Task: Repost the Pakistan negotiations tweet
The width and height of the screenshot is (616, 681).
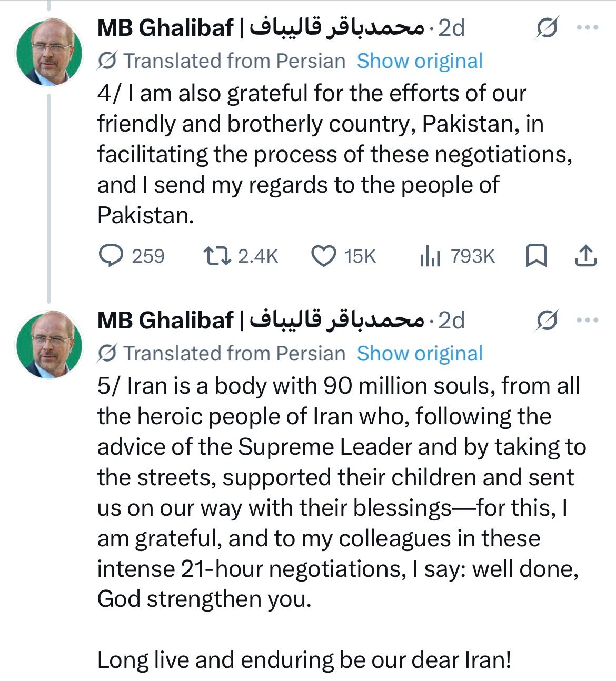Action: click(x=217, y=256)
